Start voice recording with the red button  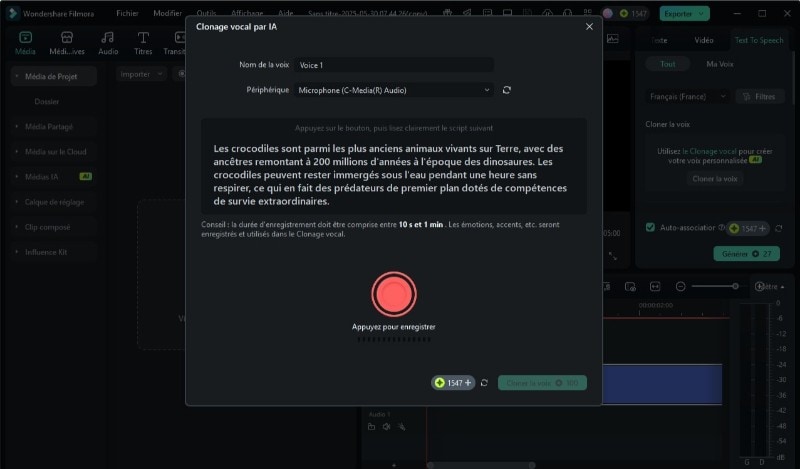pos(393,294)
